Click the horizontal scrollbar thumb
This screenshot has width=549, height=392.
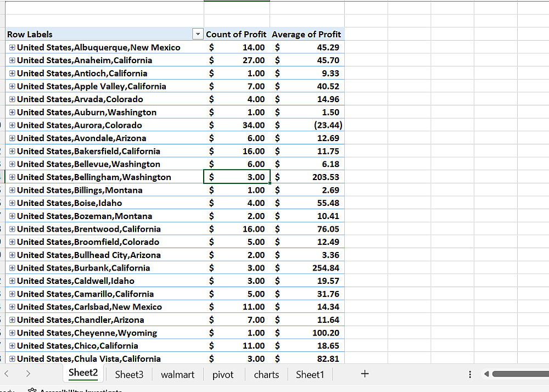click(520, 374)
